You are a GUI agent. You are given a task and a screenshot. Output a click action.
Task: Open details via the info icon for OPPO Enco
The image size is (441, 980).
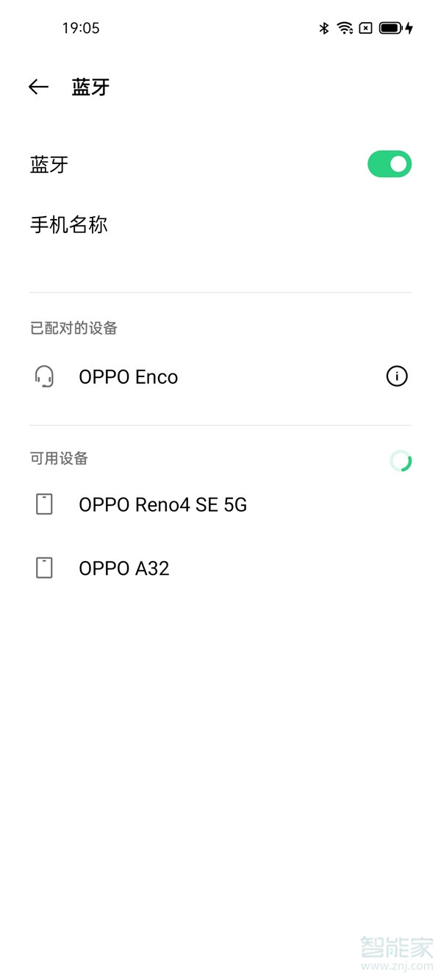pos(396,376)
